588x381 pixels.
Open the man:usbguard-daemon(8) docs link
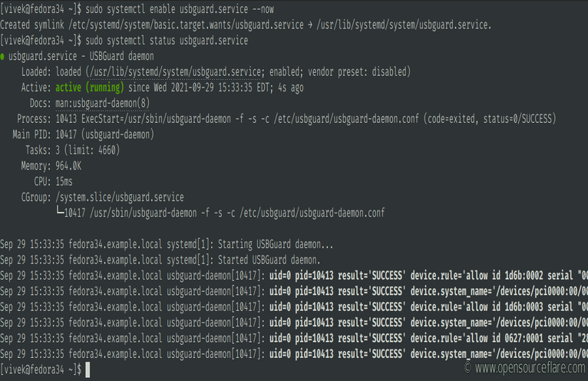tap(100, 103)
